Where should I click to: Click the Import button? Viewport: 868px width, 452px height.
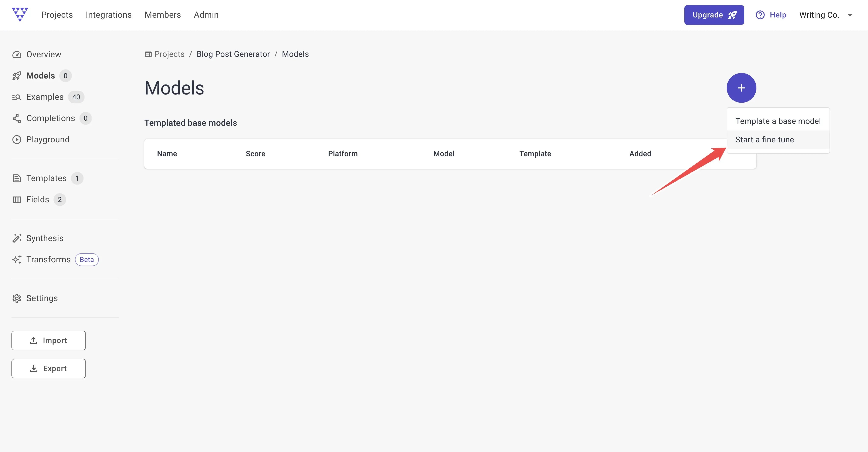pos(48,340)
